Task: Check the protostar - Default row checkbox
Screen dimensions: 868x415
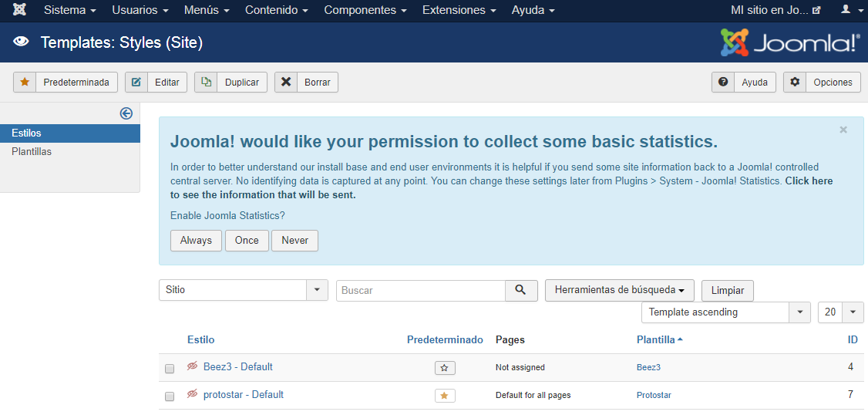Action: coord(170,396)
